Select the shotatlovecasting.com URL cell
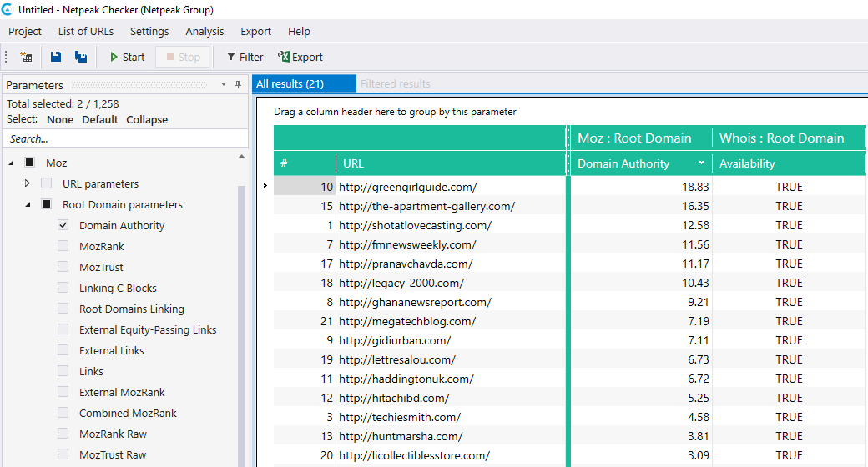This screenshot has width=868, height=467. (451, 225)
